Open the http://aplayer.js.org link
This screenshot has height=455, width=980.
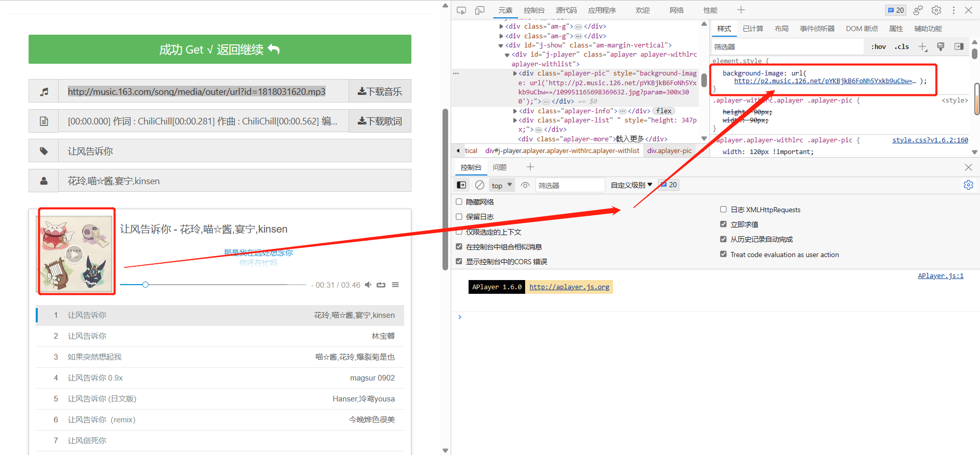coord(569,287)
